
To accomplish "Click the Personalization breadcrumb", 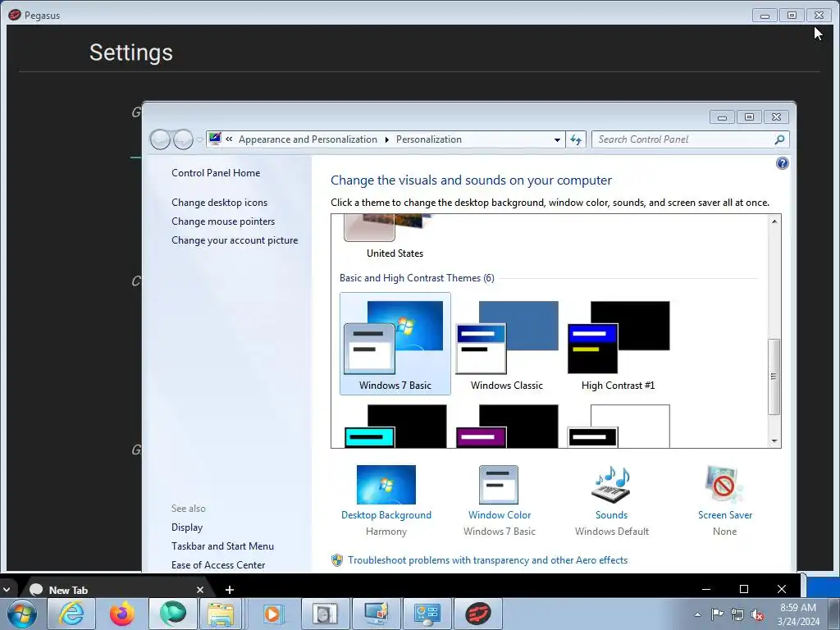I will [x=428, y=139].
